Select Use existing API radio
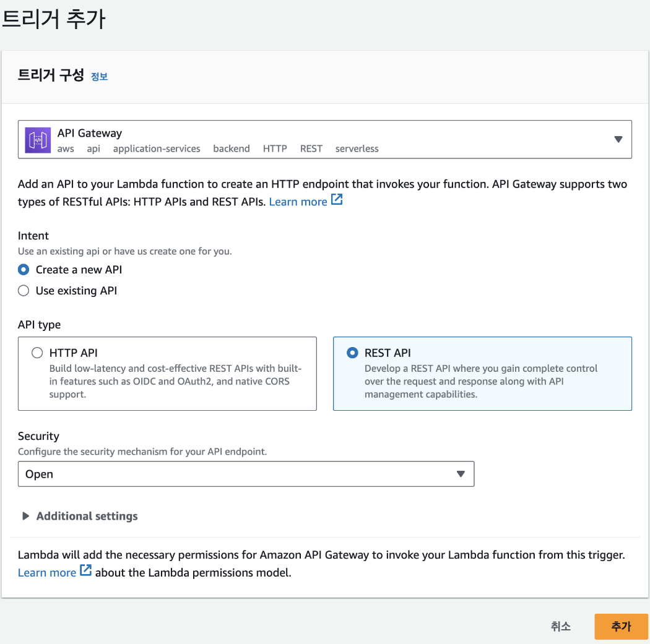The width and height of the screenshot is (650, 644). click(x=24, y=291)
